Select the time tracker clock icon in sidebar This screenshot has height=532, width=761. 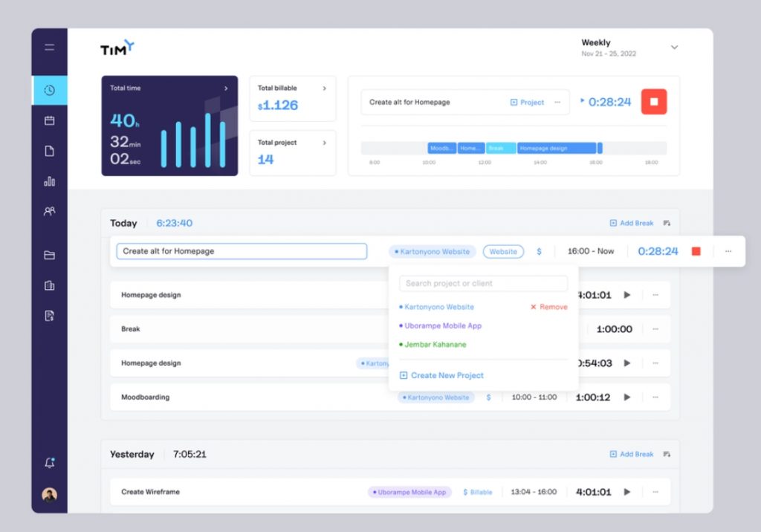49,90
